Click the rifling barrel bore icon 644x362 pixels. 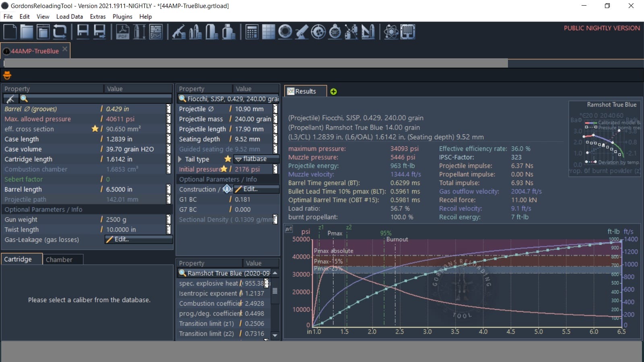[285, 32]
